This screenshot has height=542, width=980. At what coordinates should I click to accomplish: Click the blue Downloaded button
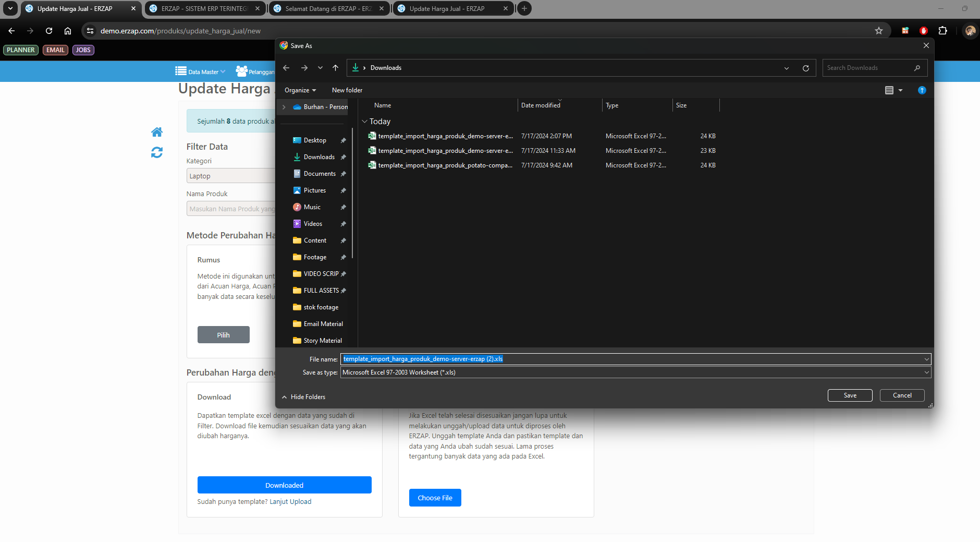click(285, 485)
